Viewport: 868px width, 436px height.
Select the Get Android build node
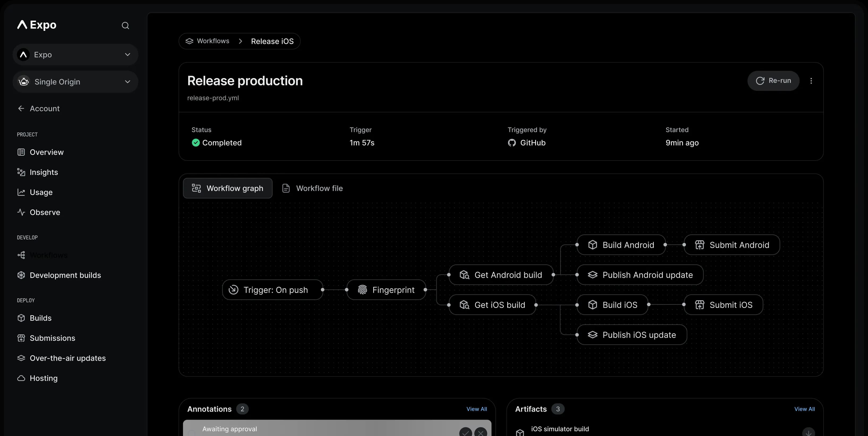tap(501, 275)
